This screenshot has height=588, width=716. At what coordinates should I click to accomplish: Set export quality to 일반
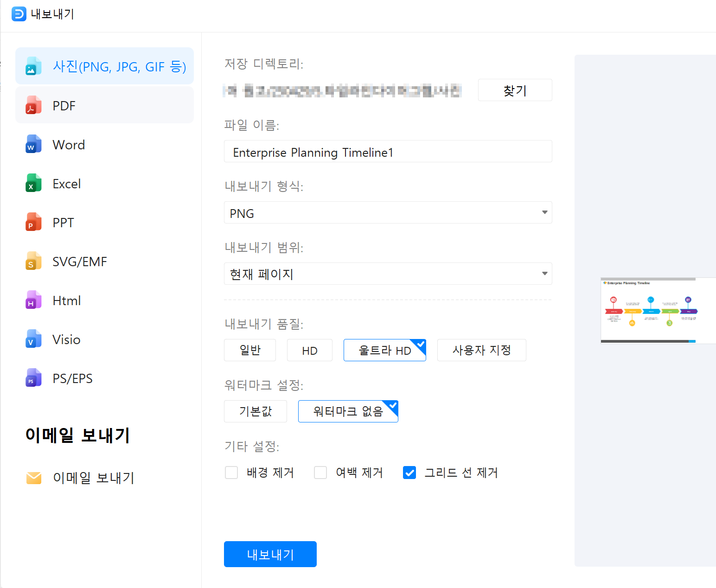250,350
